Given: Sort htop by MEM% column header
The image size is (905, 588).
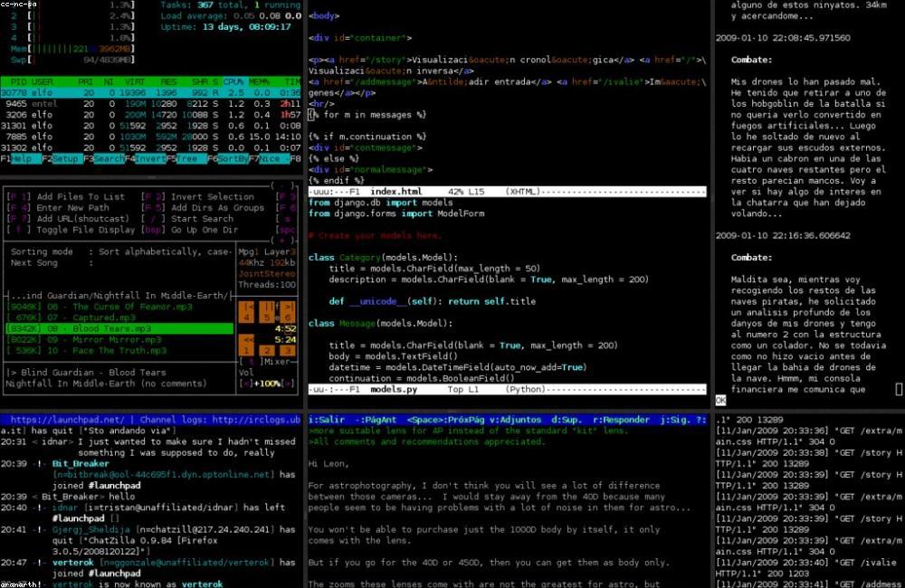Looking at the screenshot, I should point(260,82).
